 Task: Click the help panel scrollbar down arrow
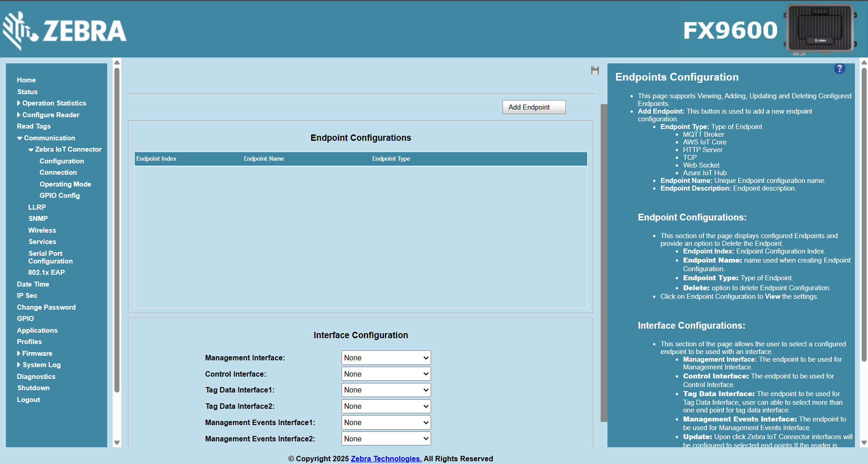864,443
